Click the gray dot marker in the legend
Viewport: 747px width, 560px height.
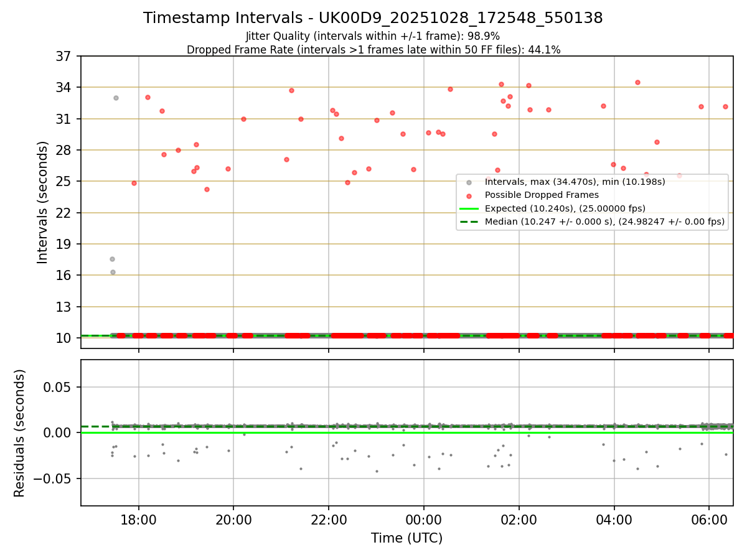[x=469, y=182]
